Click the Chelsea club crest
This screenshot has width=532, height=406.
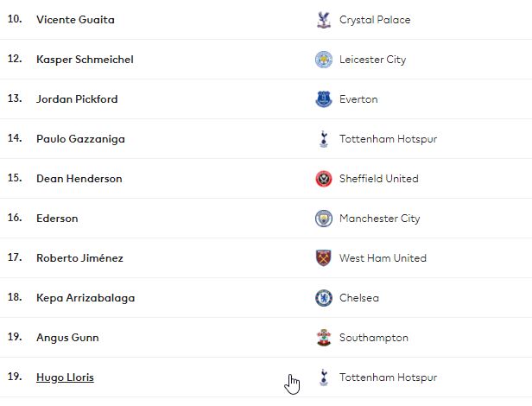point(324,298)
